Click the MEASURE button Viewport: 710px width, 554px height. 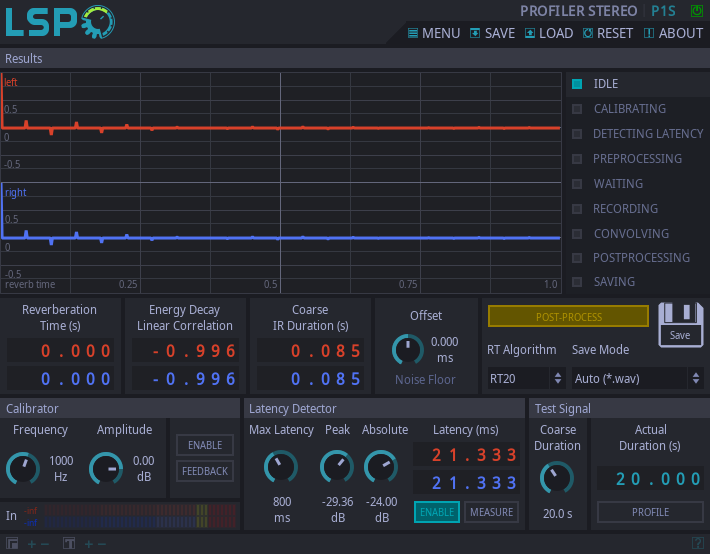[491, 512]
